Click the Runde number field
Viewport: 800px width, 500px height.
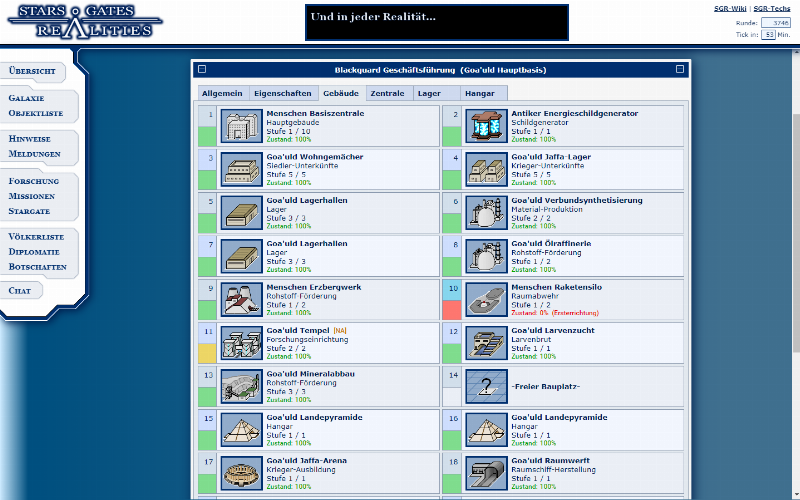click(x=775, y=21)
